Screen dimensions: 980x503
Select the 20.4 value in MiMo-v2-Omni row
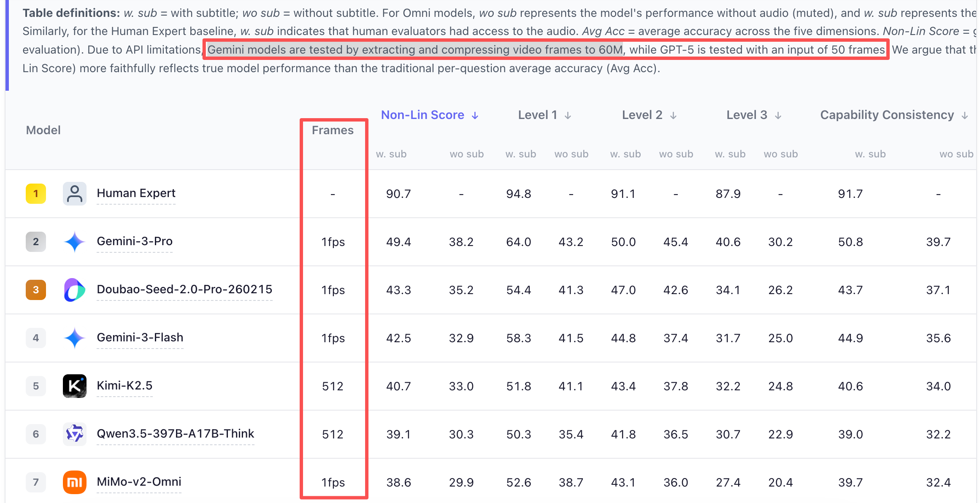click(780, 483)
